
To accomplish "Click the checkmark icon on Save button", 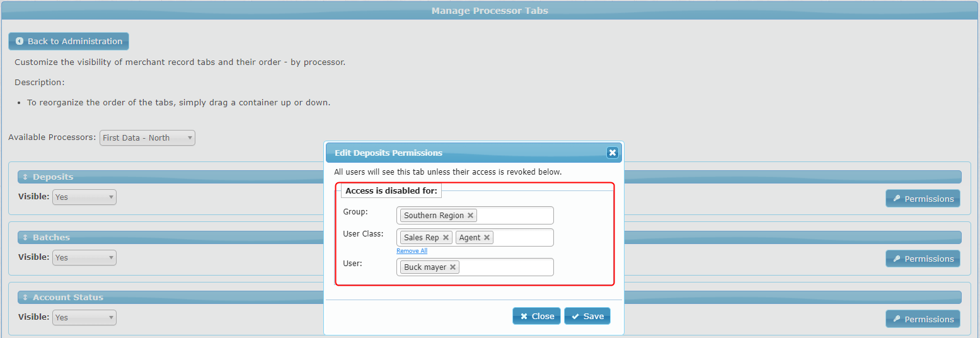I will pos(575,317).
